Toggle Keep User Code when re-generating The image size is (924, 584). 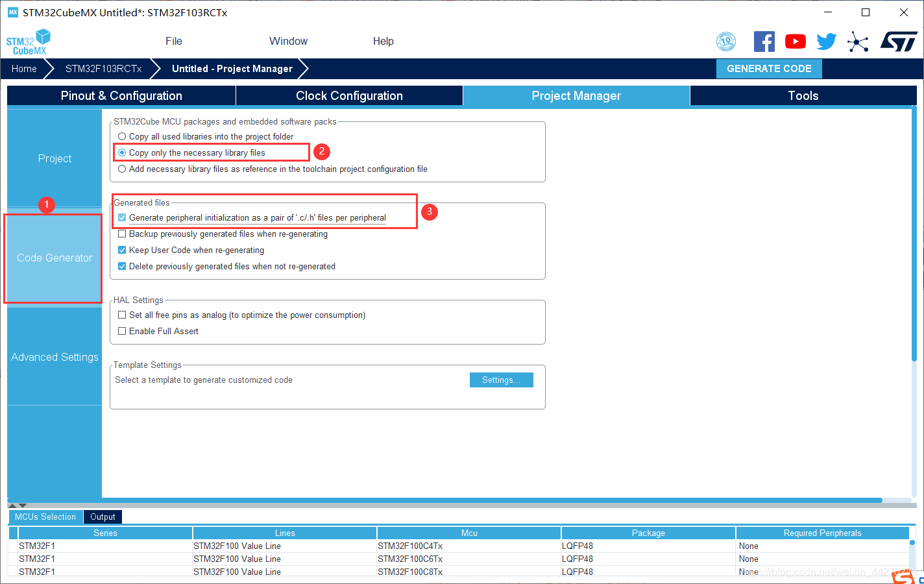(122, 250)
